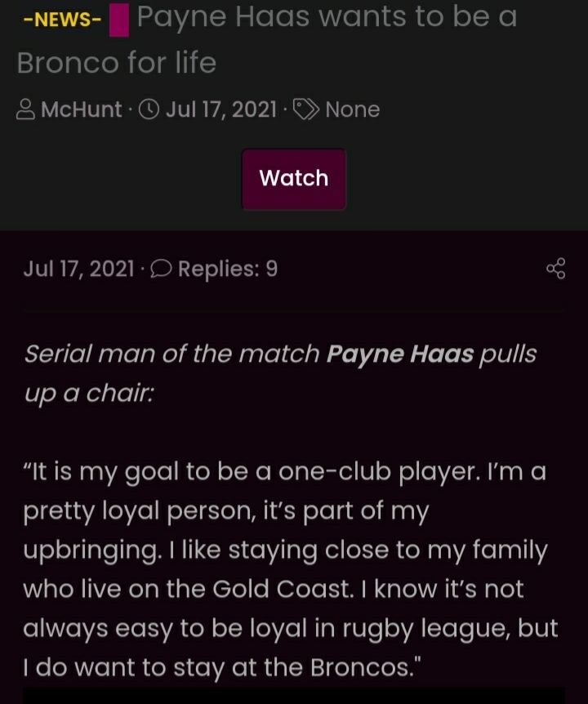Screen dimensions: 588x704
Task: Click the tags icon next to None
Action: pyautogui.click(x=305, y=109)
